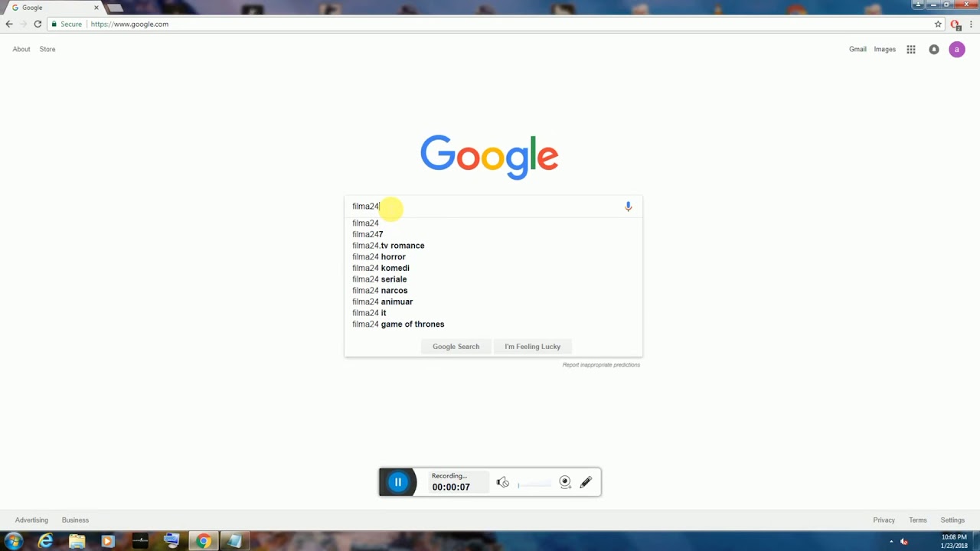Open Windows Media Player from the taskbar
The image size is (980, 551).
pyautogui.click(x=108, y=541)
